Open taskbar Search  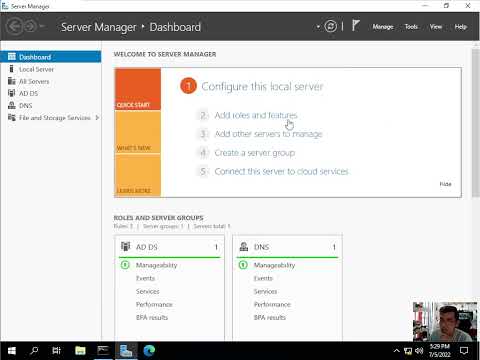[34, 351]
